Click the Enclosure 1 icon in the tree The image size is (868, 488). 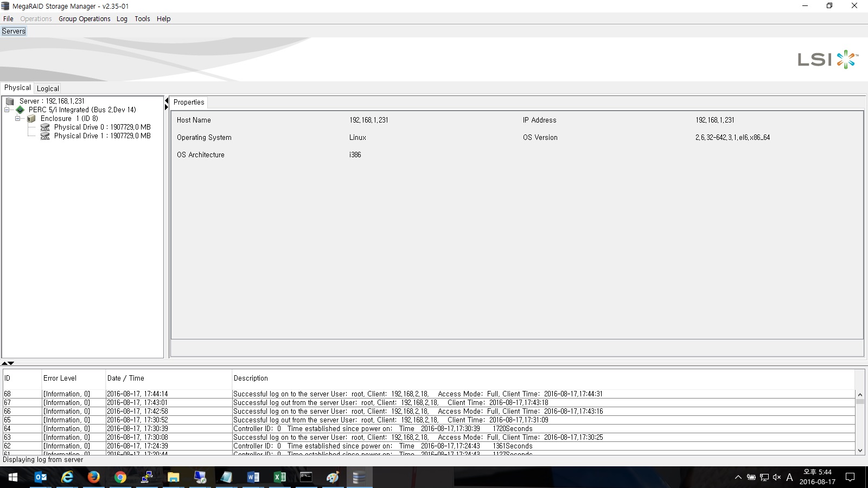(31, 118)
